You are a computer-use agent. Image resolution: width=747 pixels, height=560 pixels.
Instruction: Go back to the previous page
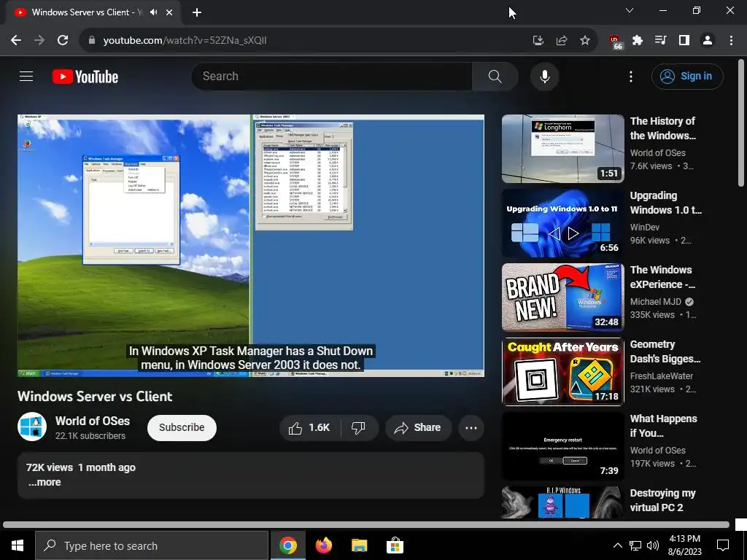[x=16, y=41]
